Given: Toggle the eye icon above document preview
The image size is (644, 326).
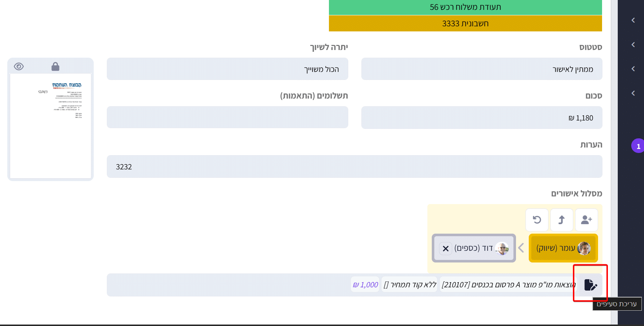Looking at the screenshot, I should 19,66.
